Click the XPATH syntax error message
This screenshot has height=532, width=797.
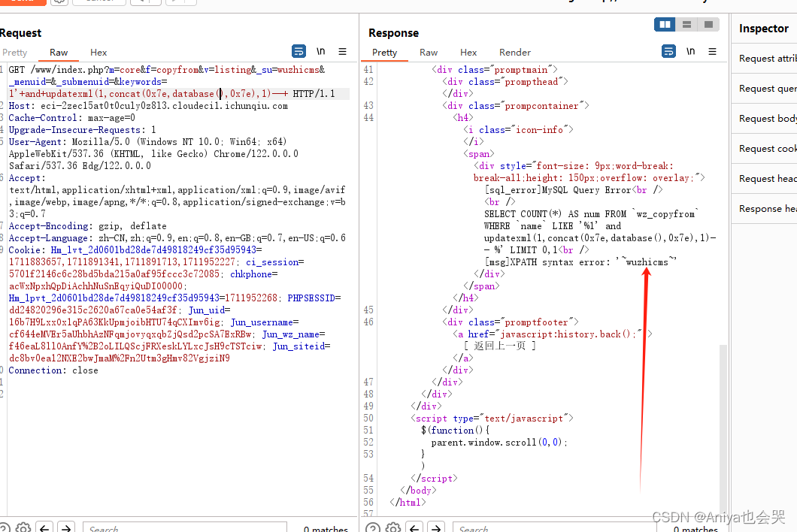point(581,262)
